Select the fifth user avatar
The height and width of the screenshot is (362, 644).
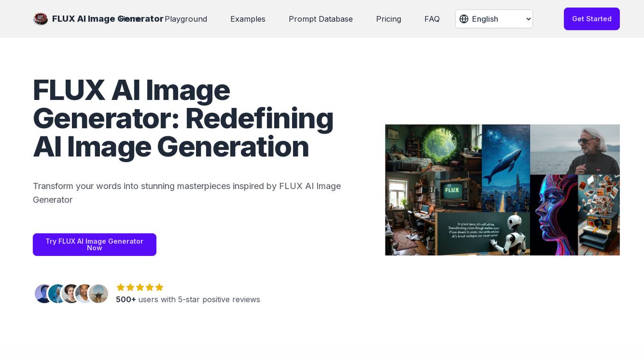tap(98, 294)
